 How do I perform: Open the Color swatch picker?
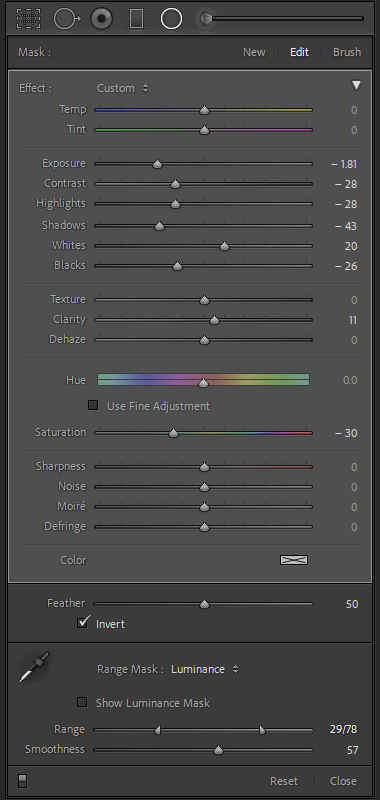(x=294, y=560)
